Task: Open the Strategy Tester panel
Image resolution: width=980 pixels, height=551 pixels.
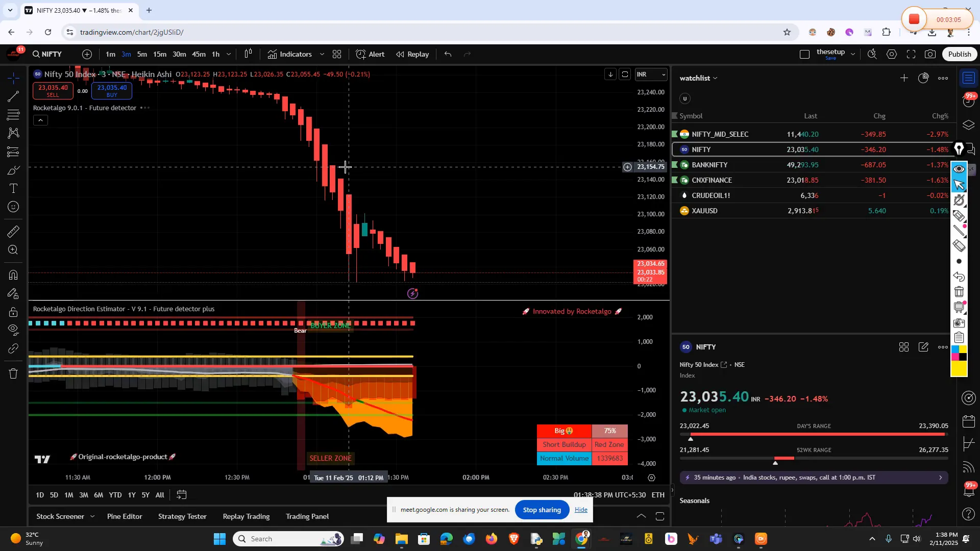Action: click(x=182, y=516)
